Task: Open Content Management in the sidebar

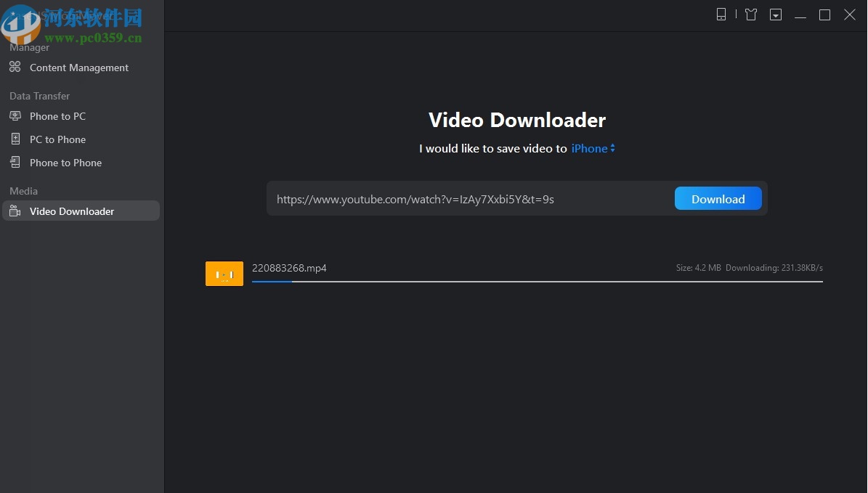Action: point(81,68)
